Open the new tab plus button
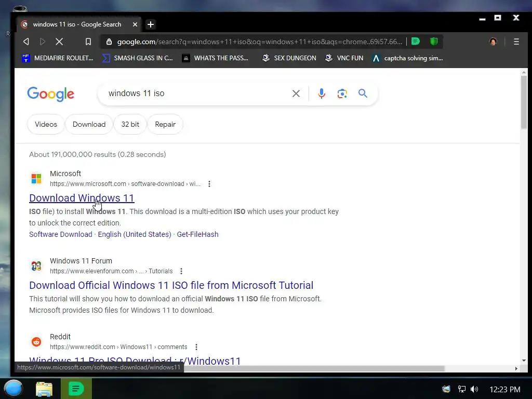This screenshot has height=399, width=532. [151, 24]
